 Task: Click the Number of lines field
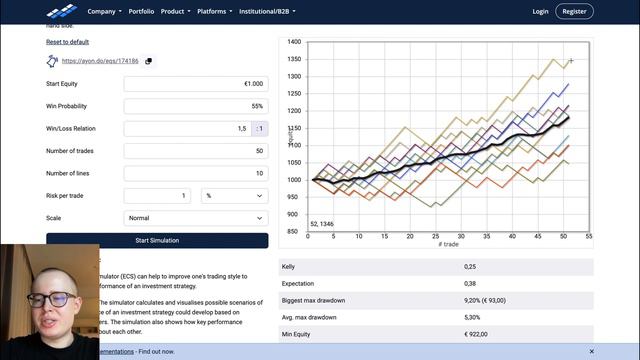pos(196,173)
